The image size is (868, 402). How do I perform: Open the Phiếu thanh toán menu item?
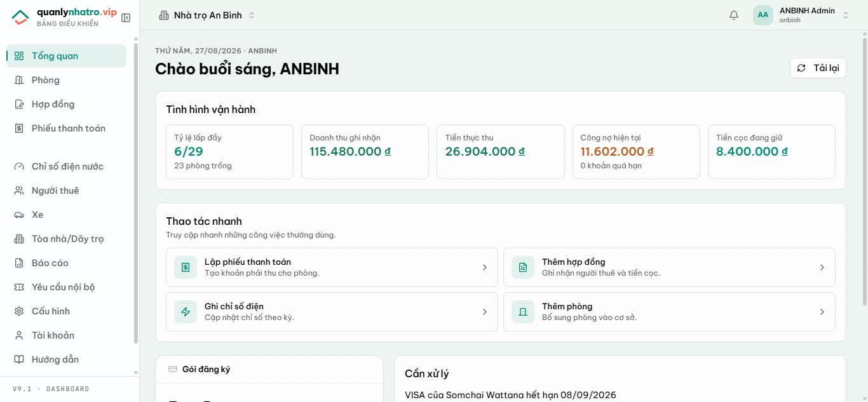(66, 128)
